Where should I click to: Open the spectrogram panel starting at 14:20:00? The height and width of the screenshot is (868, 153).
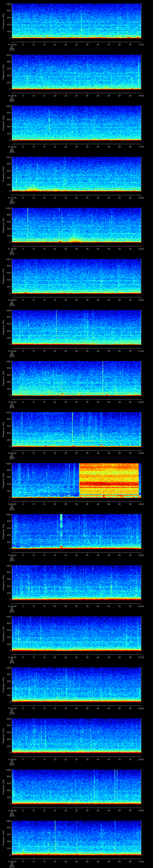click(x=76, y=327)
